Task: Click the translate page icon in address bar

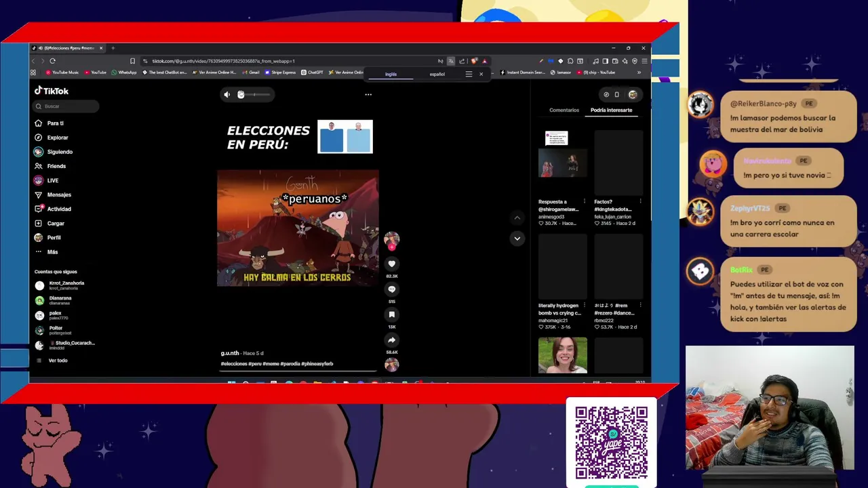Action: coord(451,61)
